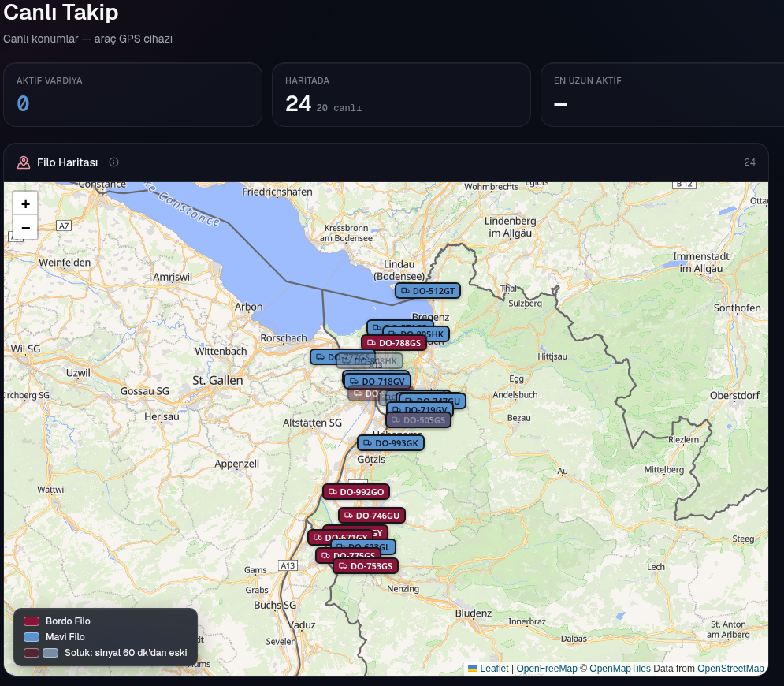Select faded vehicle marker DO-505GS
The height and width of the screenshot is (686, 784).
tap(418, 420)
